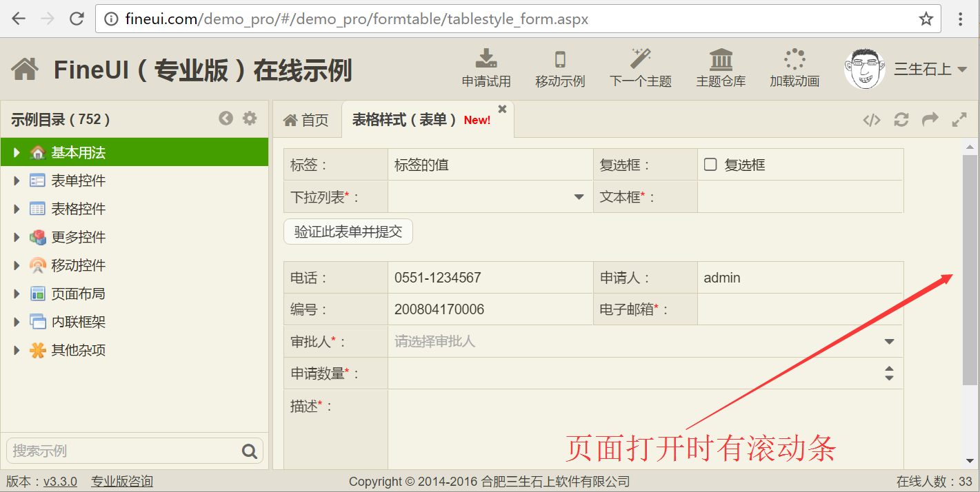
Task: Click the 表格控件 grid icon
Action: 38,209
